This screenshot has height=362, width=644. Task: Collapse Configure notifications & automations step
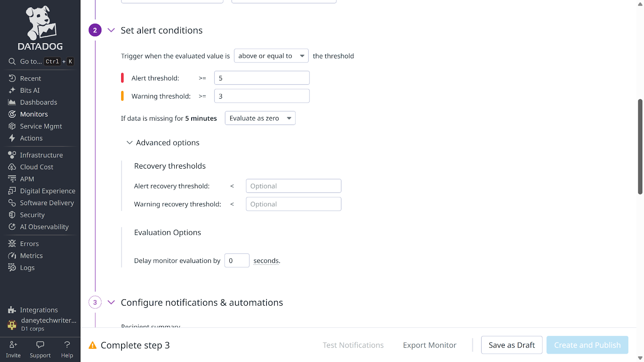click(111, 302)
